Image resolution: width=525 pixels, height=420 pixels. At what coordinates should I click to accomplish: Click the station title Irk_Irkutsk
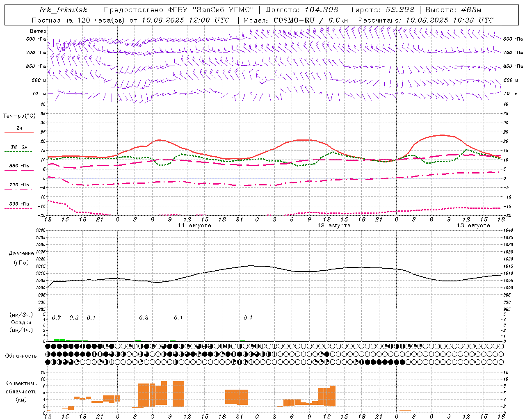pyautogui.click(x=63, y=10)
